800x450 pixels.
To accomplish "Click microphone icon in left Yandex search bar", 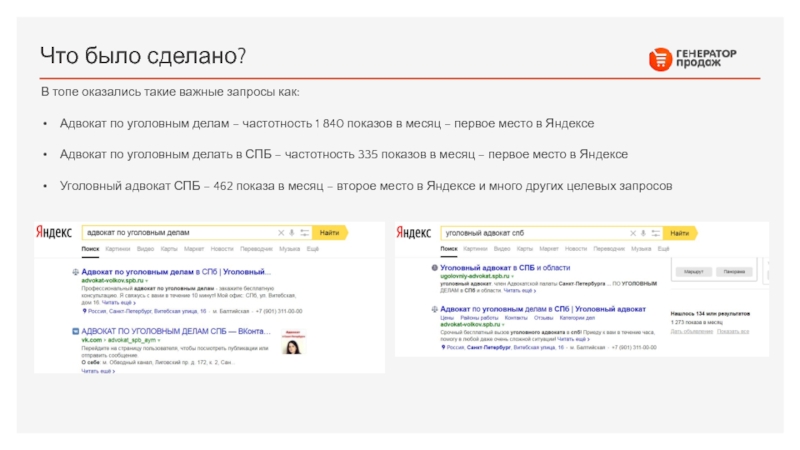I will (x=291, y=232).
